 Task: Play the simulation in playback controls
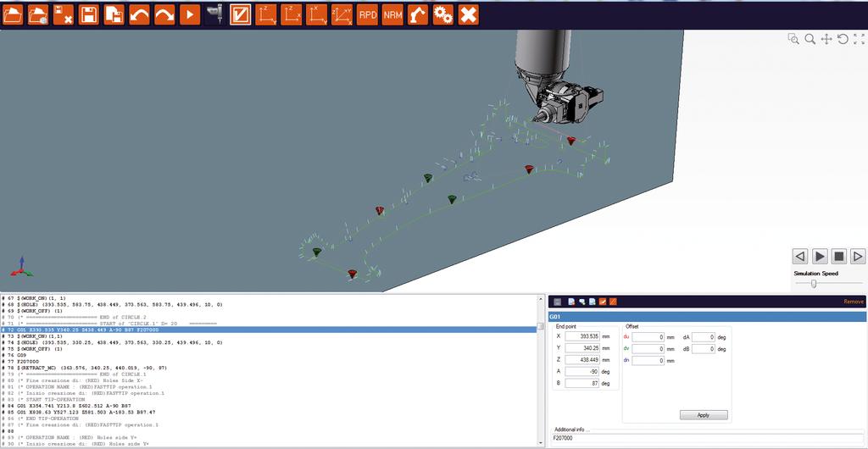[x=820, y=256]
